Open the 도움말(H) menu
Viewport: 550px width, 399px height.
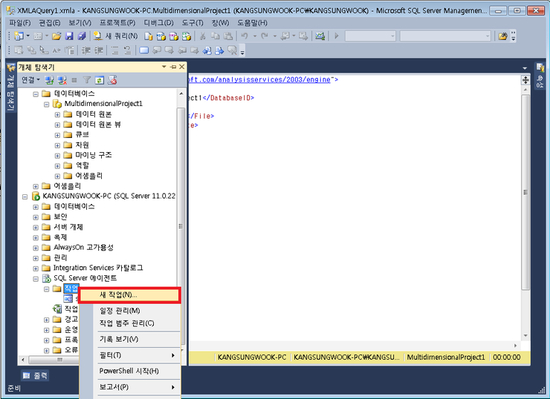[x=252, y=23]
